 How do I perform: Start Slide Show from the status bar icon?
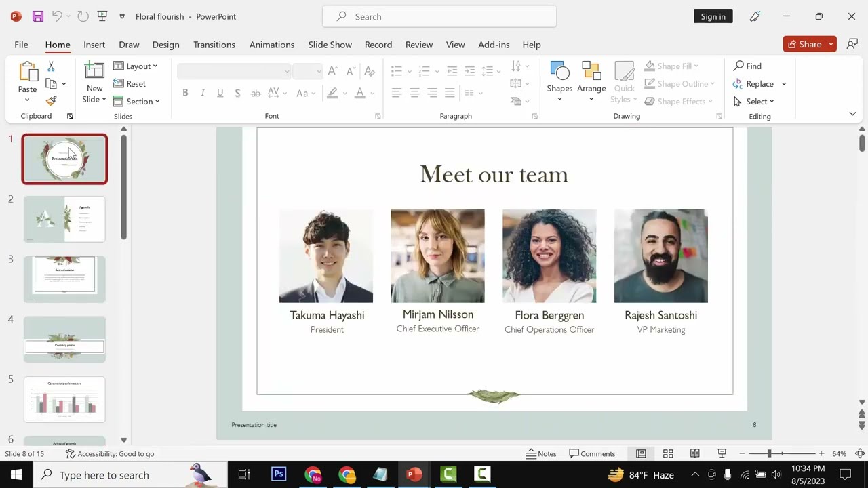722,453
